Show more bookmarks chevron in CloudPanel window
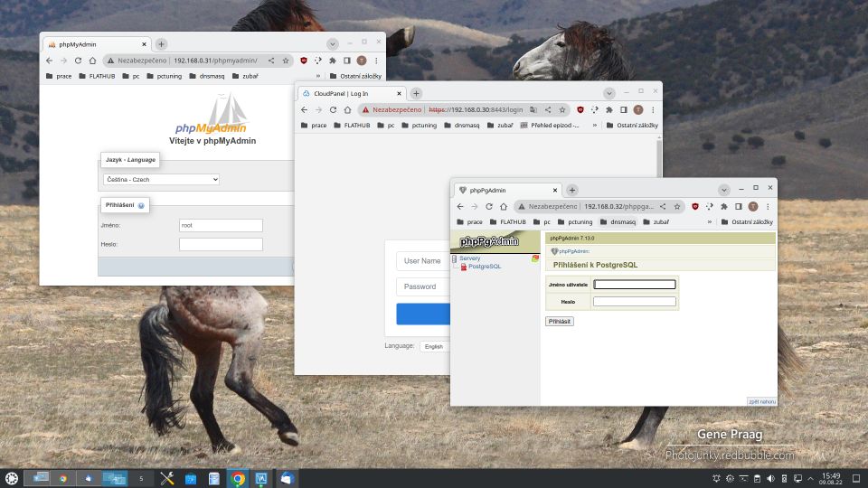 [x=595, y=125]
